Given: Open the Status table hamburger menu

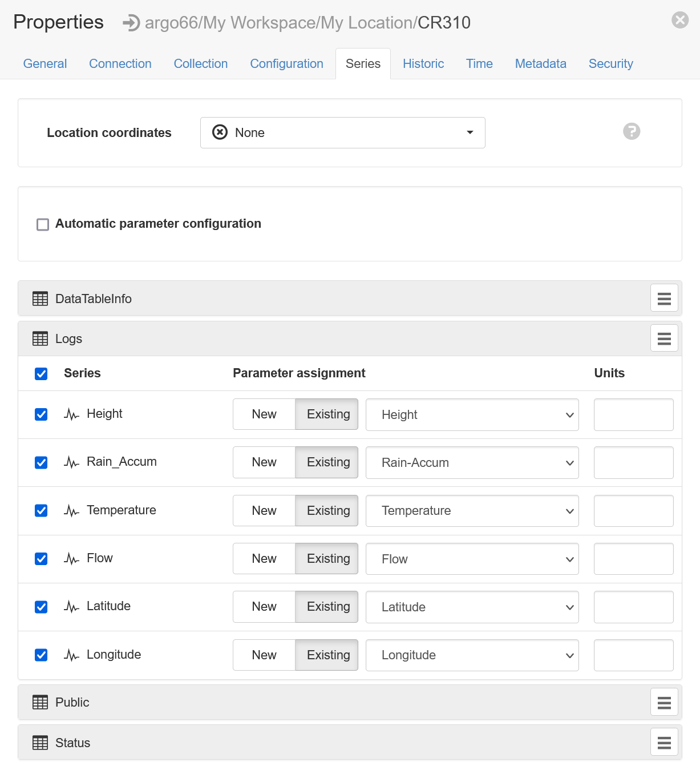Looking at the screenshot, I should coord(664,742).
